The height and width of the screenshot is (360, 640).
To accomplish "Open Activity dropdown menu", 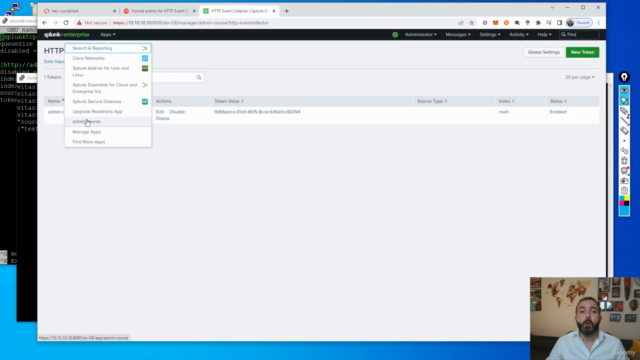I will [519, 35].
